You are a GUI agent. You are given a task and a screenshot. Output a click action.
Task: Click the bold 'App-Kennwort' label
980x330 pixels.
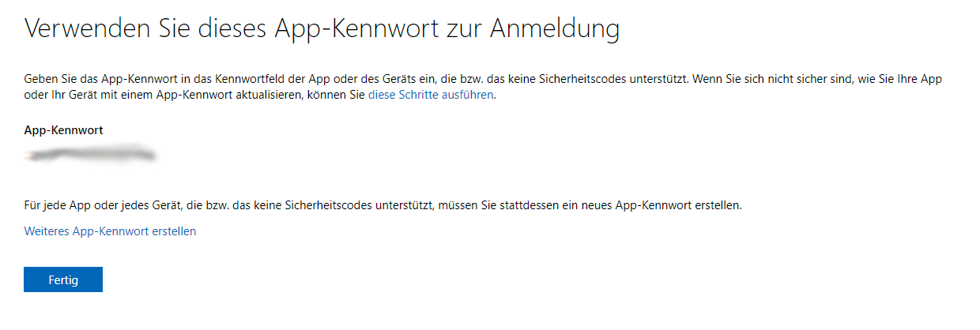(63, 129)
